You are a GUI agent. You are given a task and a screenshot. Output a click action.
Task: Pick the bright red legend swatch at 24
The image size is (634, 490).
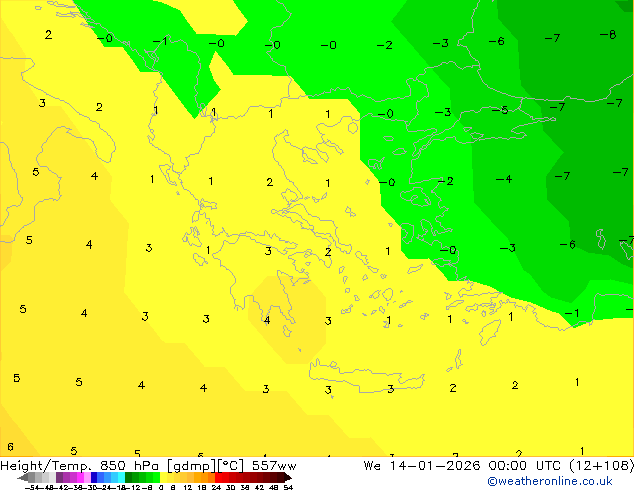point(218,477)
